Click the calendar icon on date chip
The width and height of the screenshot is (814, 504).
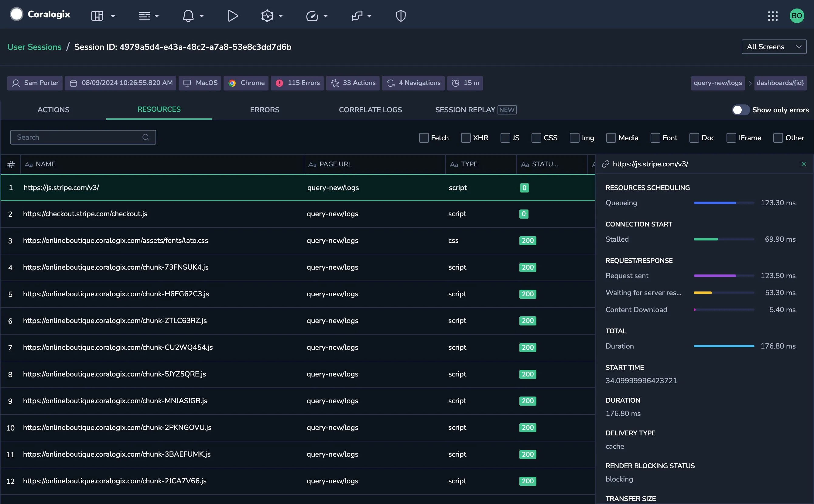(74, 83)
